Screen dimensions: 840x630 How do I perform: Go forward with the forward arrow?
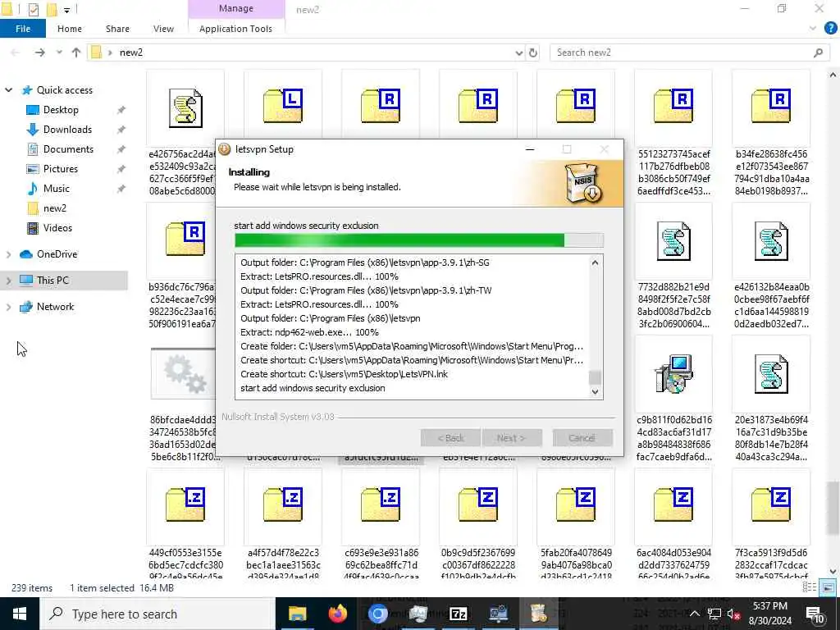[39, 52]
